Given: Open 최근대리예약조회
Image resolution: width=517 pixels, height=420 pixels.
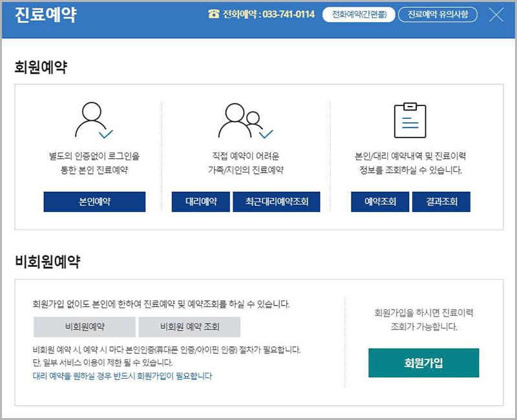Looking at the screenshot, I should (x=277, y=202).
